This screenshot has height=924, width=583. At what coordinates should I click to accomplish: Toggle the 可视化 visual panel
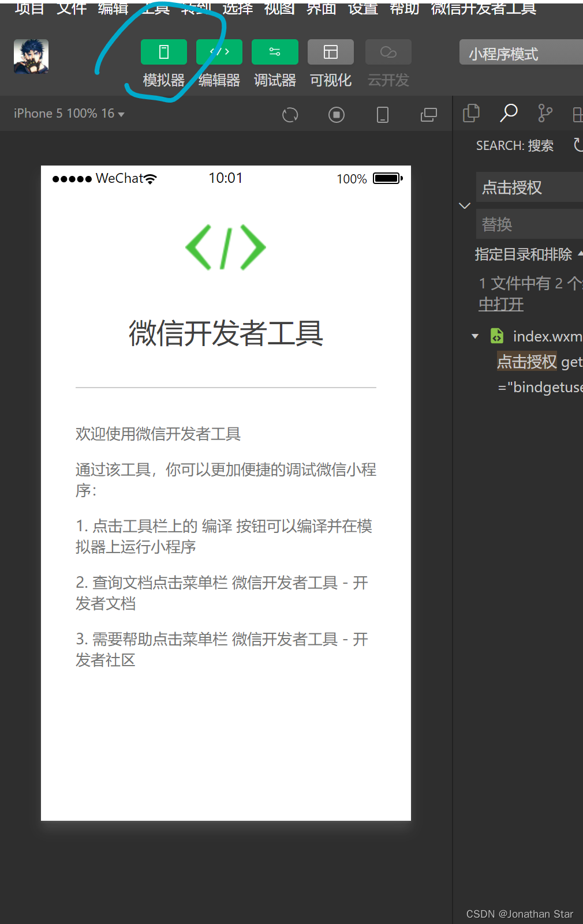[331, 52]
